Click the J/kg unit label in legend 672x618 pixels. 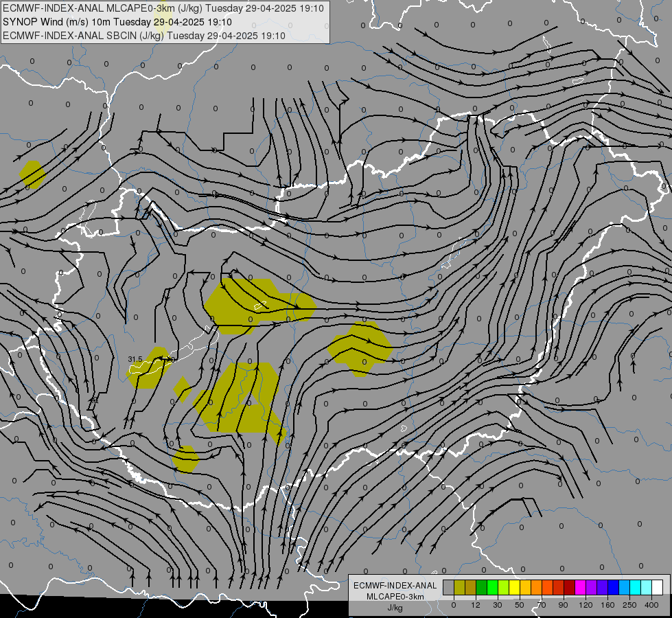click(395, 608)
